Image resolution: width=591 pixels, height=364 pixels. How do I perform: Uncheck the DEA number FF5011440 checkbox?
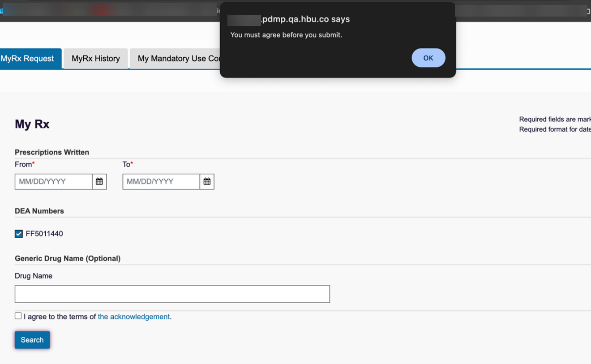tap(18, 233)
